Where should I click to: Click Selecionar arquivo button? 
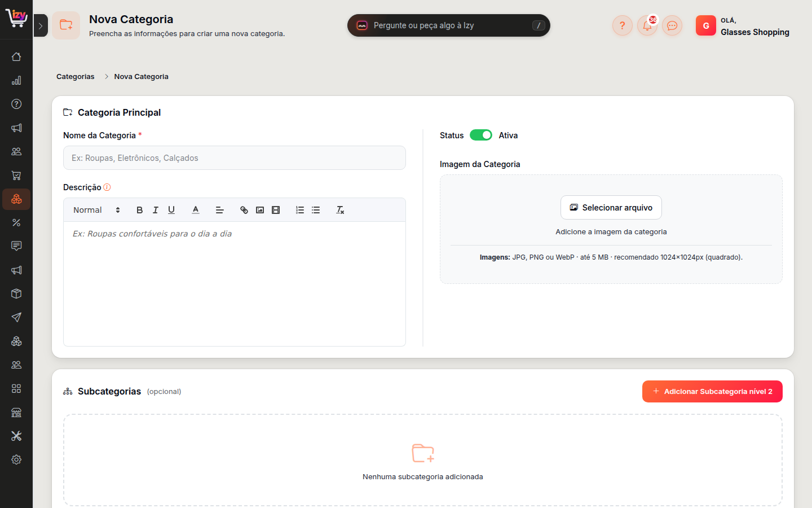tap(611, 208)
